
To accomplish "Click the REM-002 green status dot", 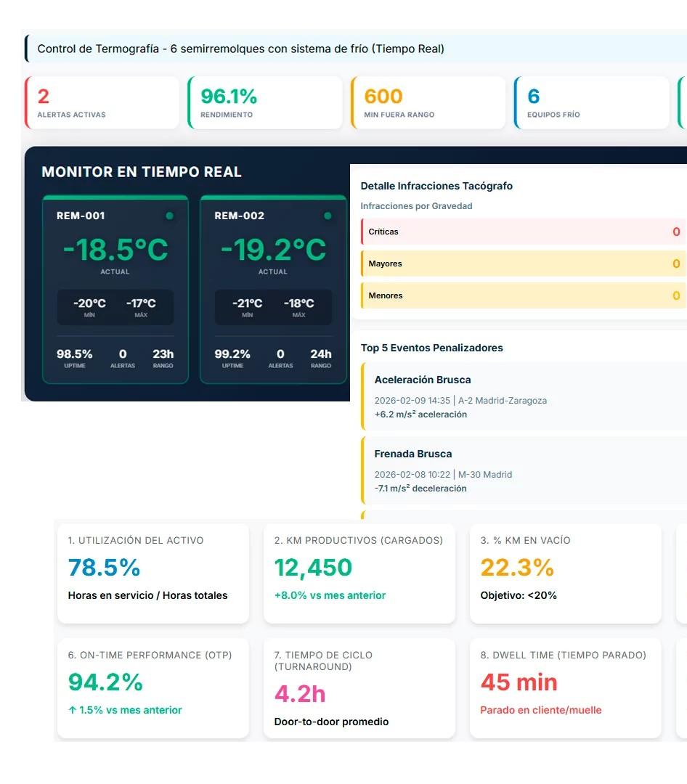I will coord(328,216).
